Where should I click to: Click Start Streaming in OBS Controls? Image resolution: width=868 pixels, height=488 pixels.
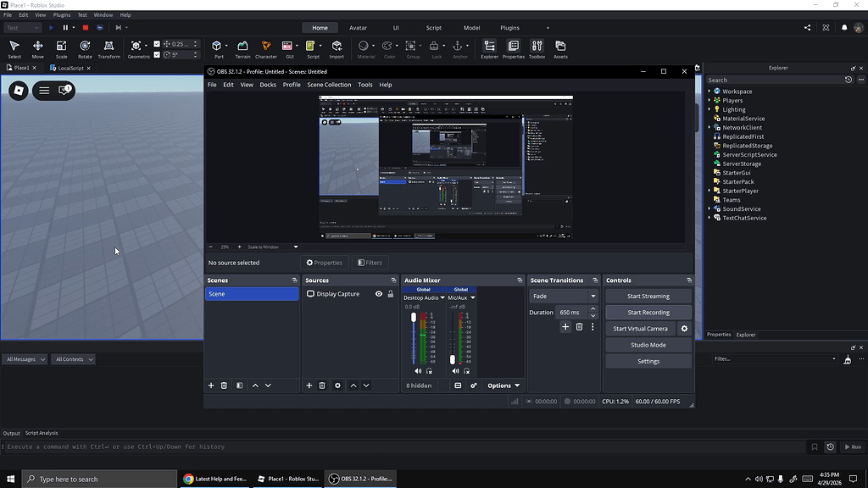(648, 296)
